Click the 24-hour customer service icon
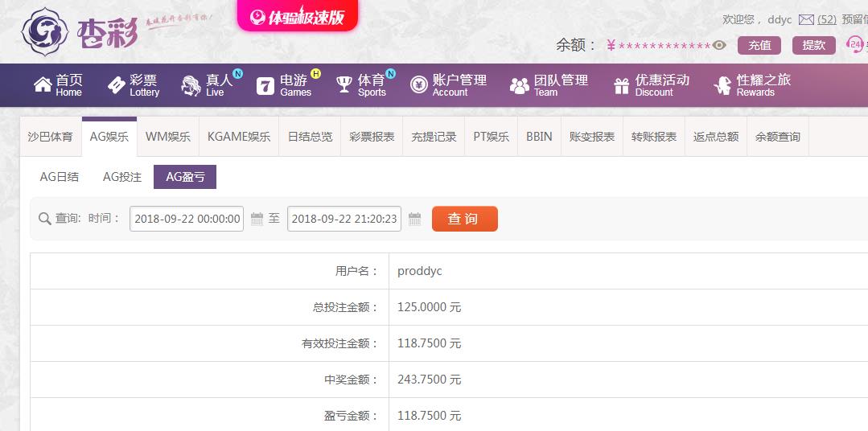This screenshot has height=431, width=868. pyautogui.click(x=855, y=45)
